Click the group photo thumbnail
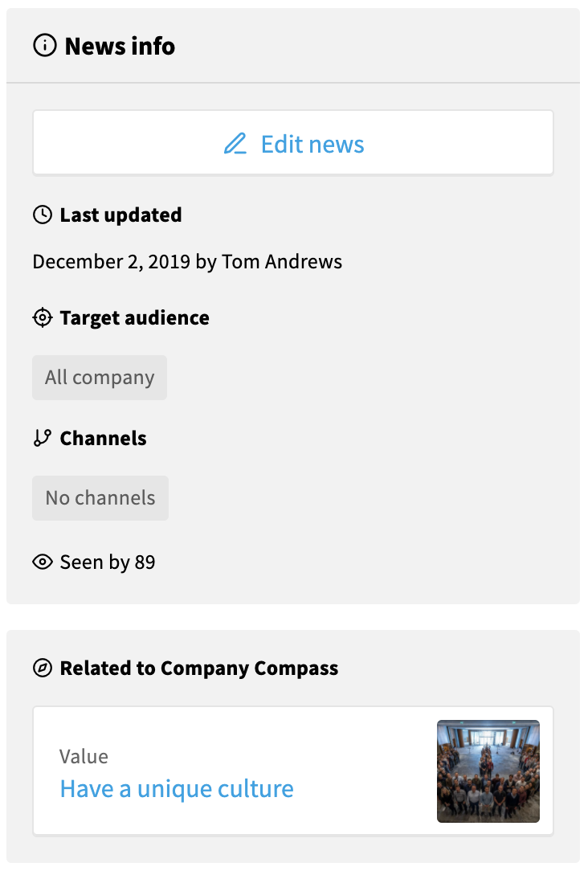This screenshot has height=871, width=588. (488, 771)
